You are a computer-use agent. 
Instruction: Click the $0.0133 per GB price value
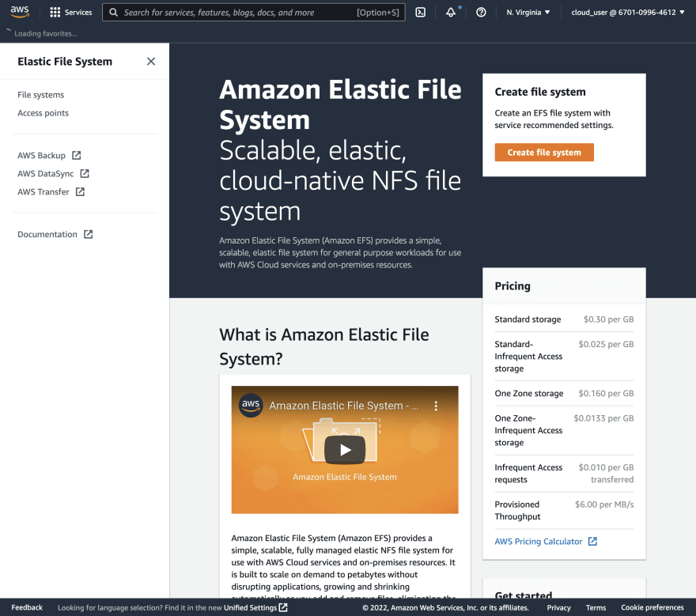(603, 418)
